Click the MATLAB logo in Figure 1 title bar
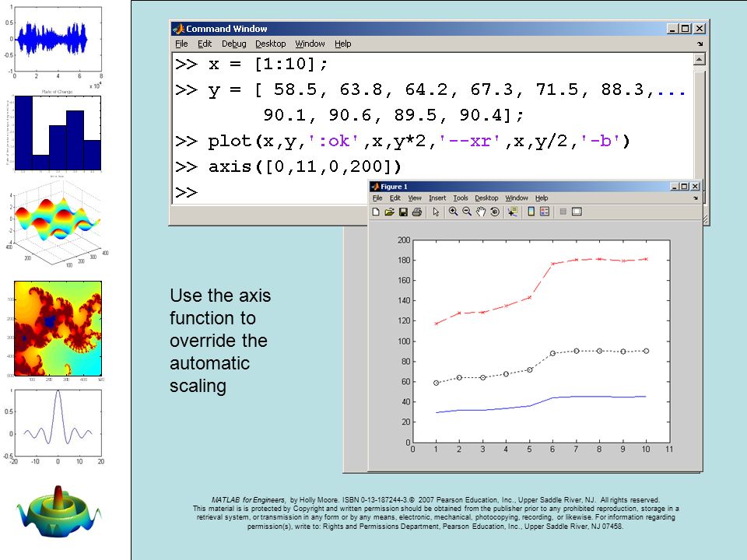The width and height of the screenshot is (747, 560). (x=375, y=187)
